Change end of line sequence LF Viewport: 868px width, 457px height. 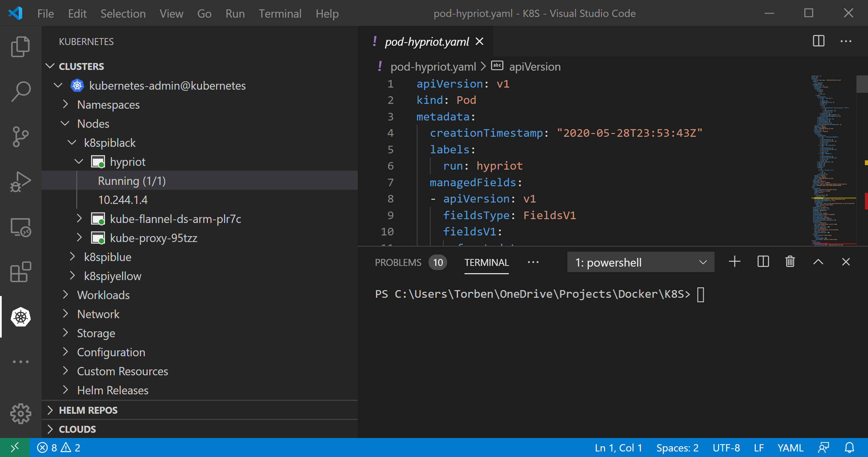coord(759,448)
